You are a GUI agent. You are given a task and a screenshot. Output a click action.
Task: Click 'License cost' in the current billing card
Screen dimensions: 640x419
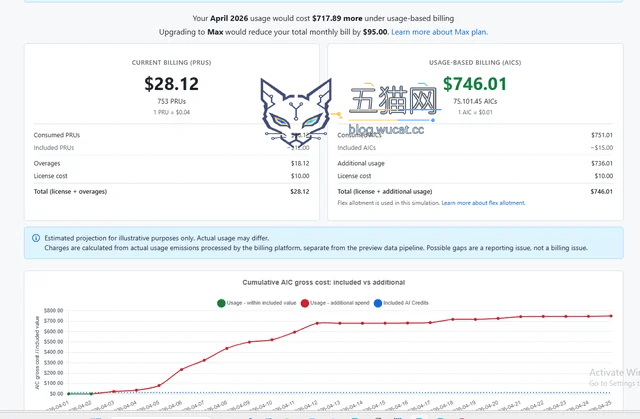(x=51, y=176)
